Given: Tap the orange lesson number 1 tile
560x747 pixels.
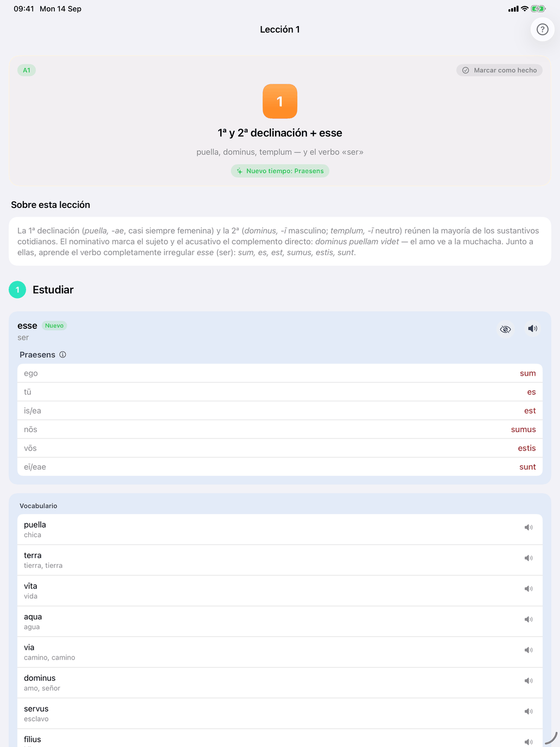Looking at the screenshot, I should (x=280, y=101).
